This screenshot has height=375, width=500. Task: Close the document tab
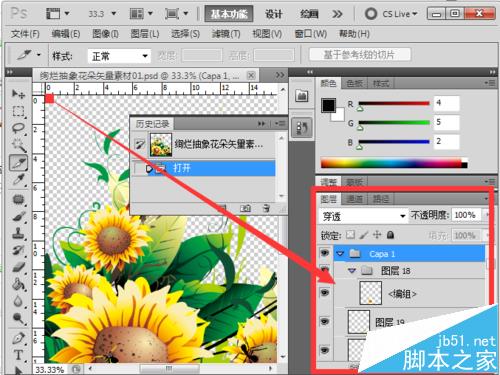251,76
